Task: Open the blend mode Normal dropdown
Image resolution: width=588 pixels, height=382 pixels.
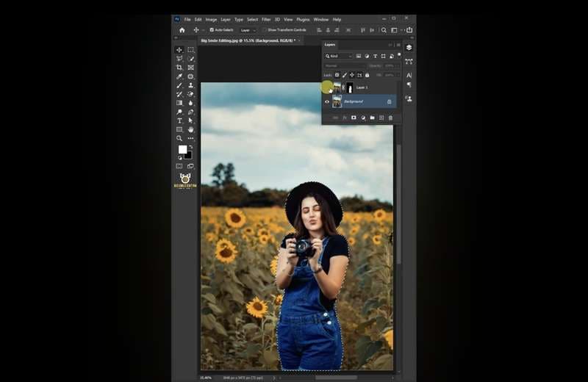Action: pos(345,65)
